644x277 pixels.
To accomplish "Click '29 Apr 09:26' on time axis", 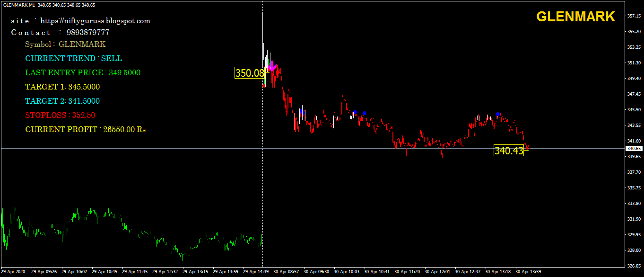I will point(44,272).
